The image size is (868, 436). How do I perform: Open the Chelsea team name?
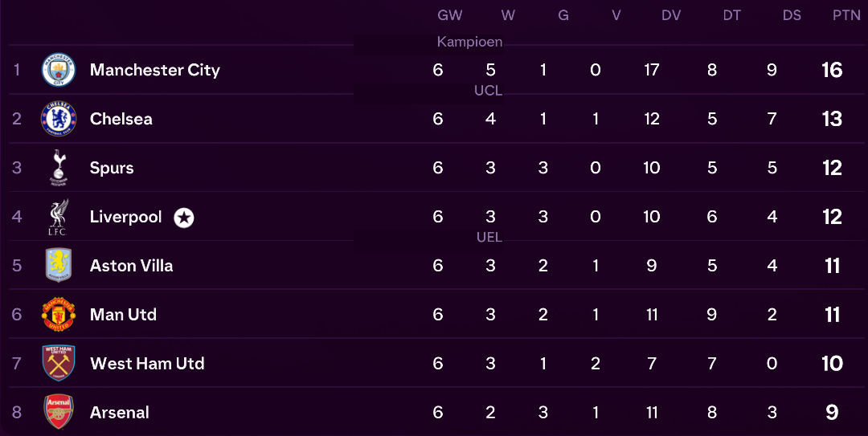point(121,119)
